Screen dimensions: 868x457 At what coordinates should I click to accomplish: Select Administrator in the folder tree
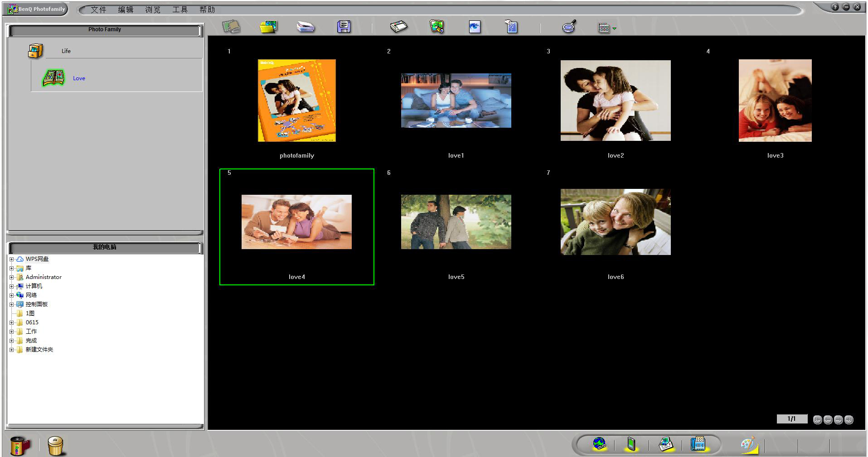[44, 277]
